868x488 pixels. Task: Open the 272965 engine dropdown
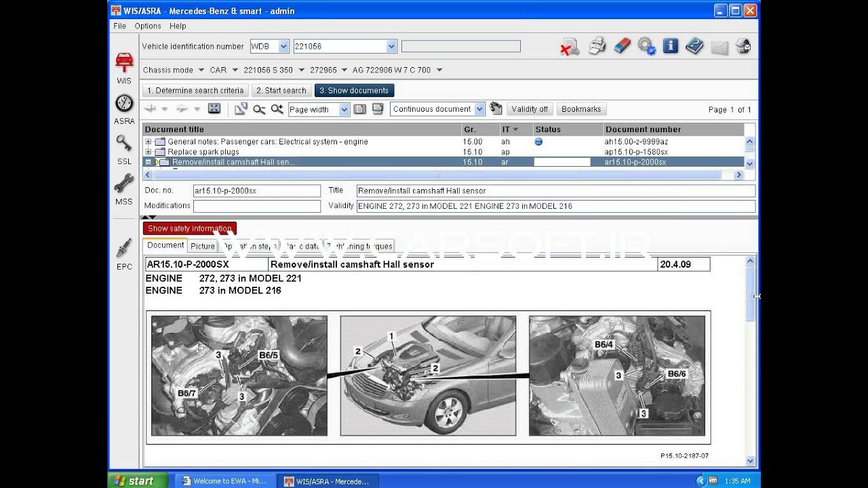pos(344,70)
